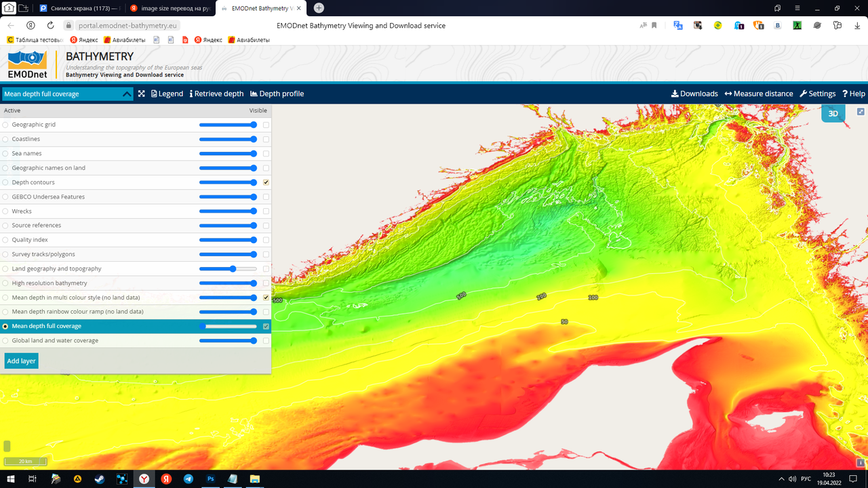Click the page translate icon in address bar
Image resolution: width=868 pixels, height=488 pixels.
[x=643, y=25]
